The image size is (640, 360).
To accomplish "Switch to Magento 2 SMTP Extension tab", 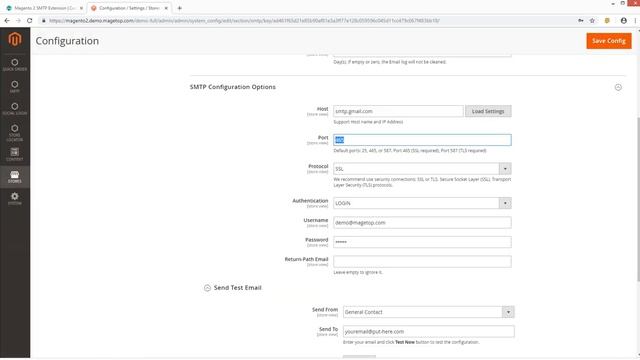I will coord(43,8).
